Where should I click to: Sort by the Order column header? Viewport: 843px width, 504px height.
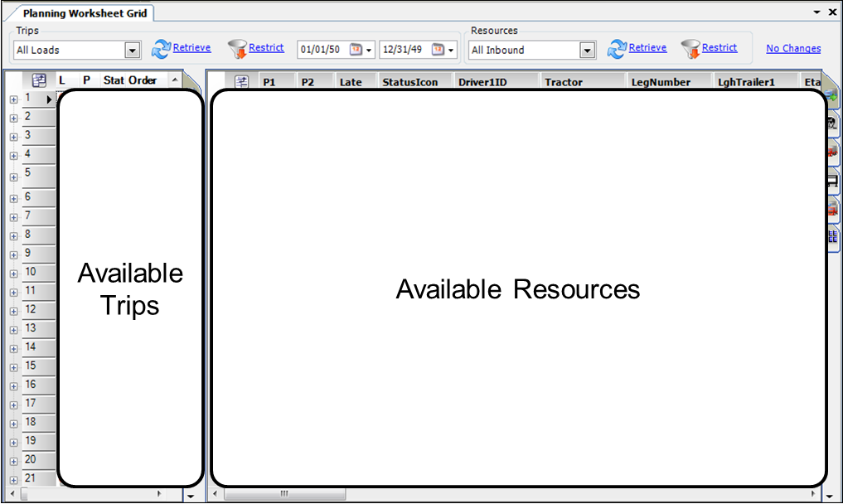click(142, 80)
